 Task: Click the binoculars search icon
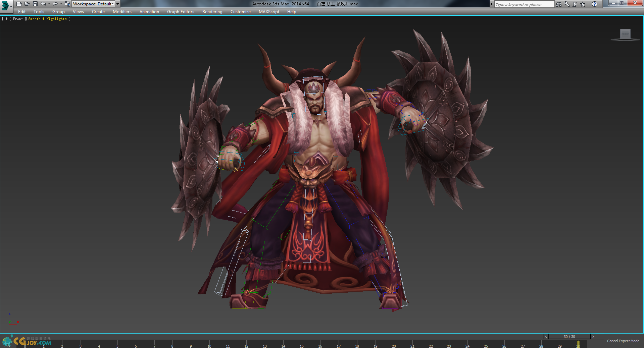pos(558,4)
